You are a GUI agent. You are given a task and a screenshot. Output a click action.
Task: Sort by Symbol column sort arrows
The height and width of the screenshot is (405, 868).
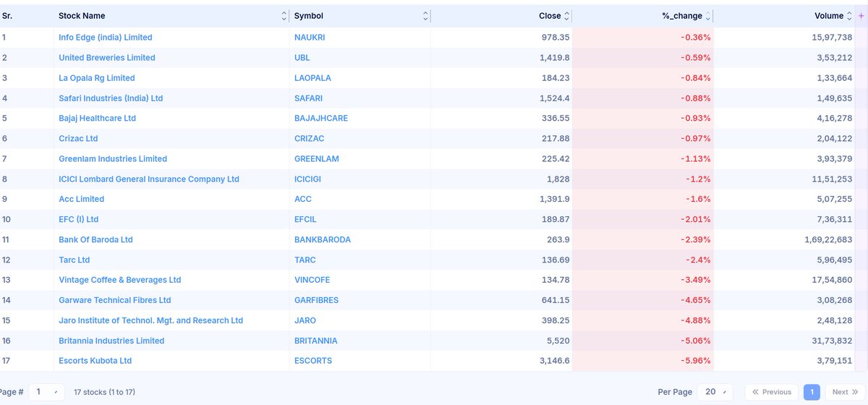pos(425,16)
